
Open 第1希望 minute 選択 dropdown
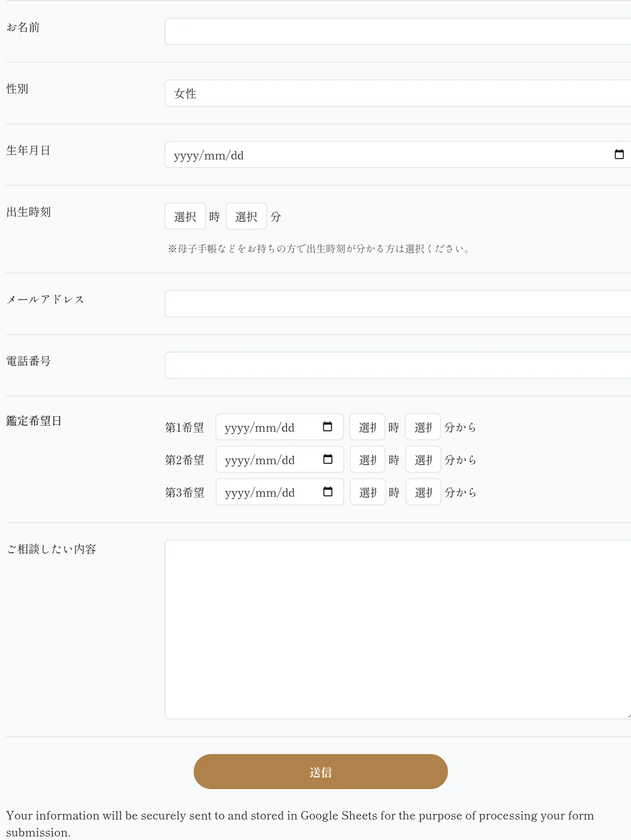[x=423, y=427]
